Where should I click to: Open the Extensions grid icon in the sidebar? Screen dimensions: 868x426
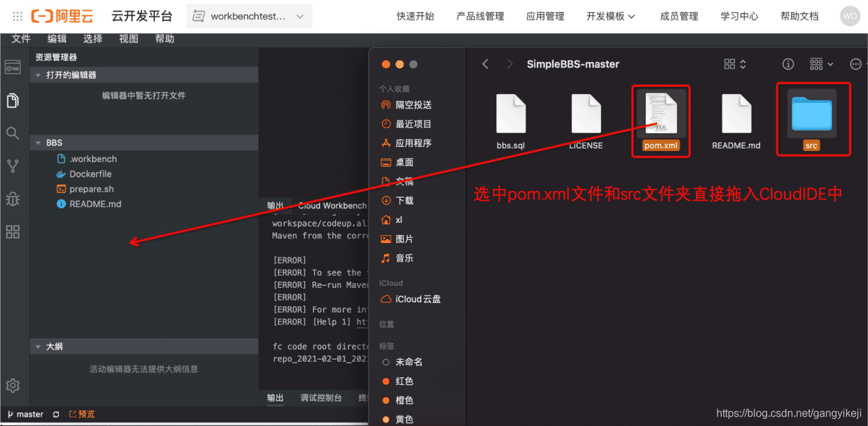click(13, 232)
